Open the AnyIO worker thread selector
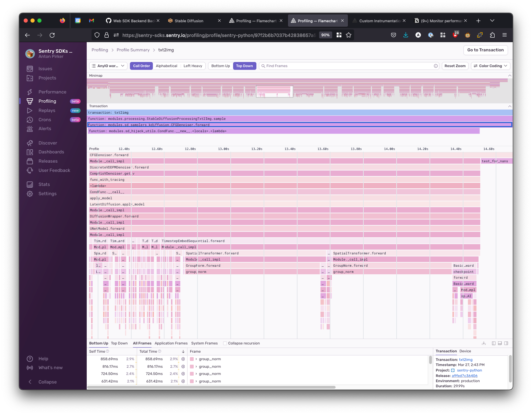Viewport: 532px width, 415px height. coord(108,66)
